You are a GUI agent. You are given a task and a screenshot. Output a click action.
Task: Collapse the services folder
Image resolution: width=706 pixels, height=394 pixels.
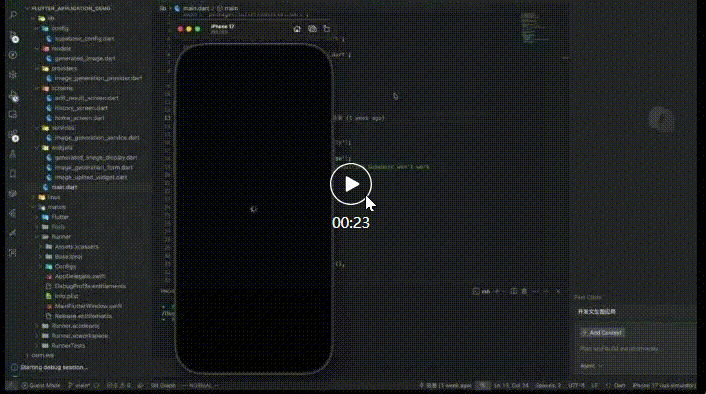pyautogui.click(x=63, y=128)
